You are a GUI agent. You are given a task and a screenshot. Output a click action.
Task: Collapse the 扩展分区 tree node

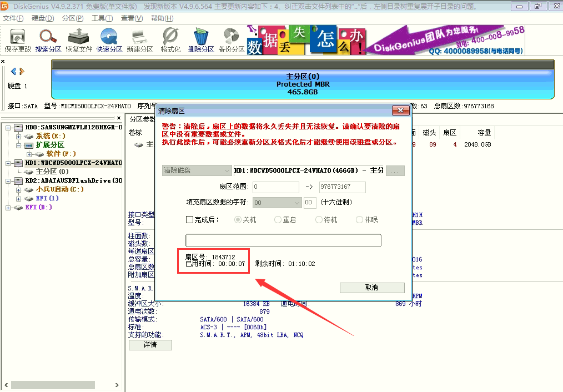click(x=18, y=145)
